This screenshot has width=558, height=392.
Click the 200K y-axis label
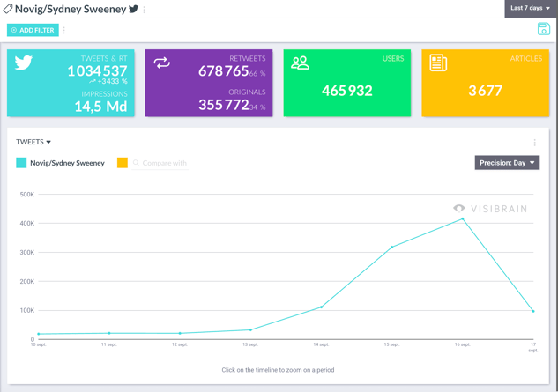27,281
